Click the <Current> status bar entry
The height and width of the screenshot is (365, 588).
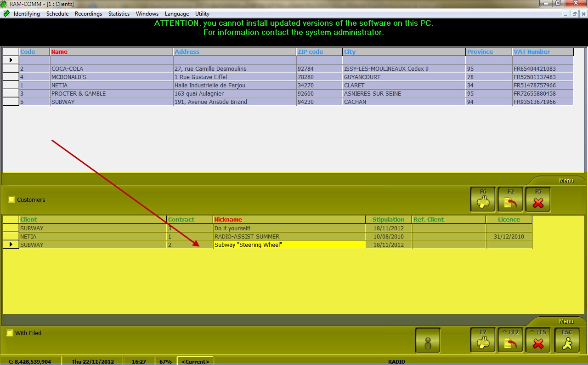coord(195,362)
